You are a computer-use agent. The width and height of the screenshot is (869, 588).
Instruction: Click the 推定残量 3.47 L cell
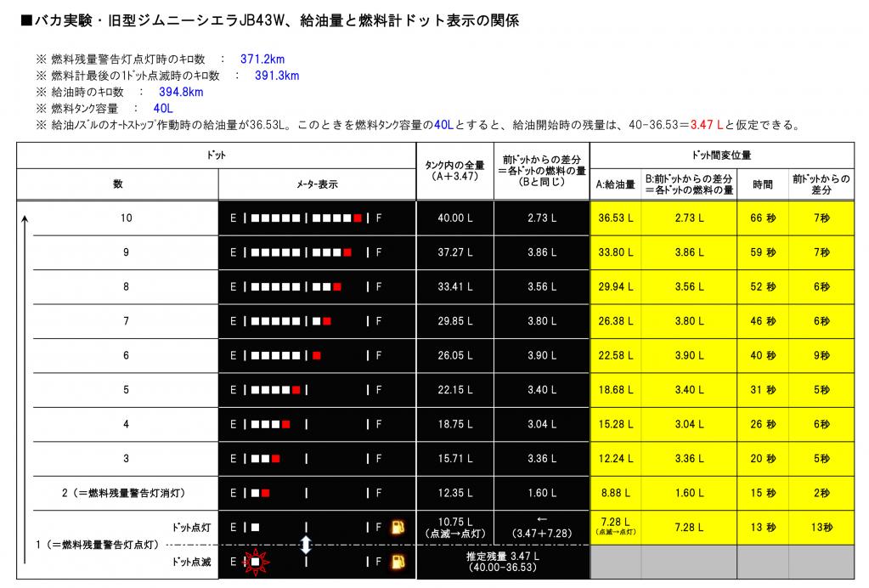tap(503, 562)
